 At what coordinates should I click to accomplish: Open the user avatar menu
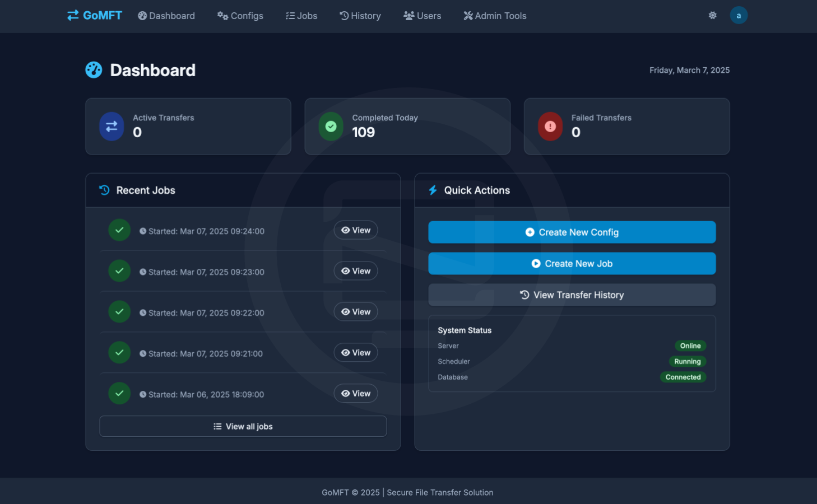click(738, 16)
